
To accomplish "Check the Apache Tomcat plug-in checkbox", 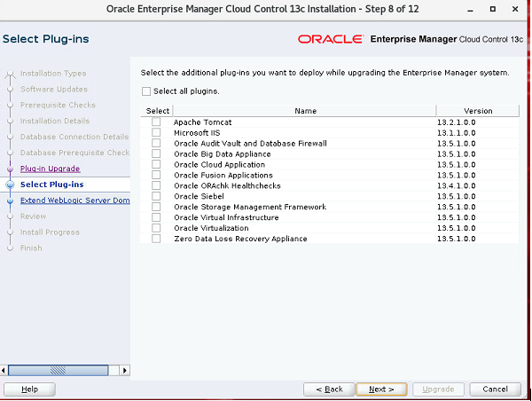I will 156,122.
